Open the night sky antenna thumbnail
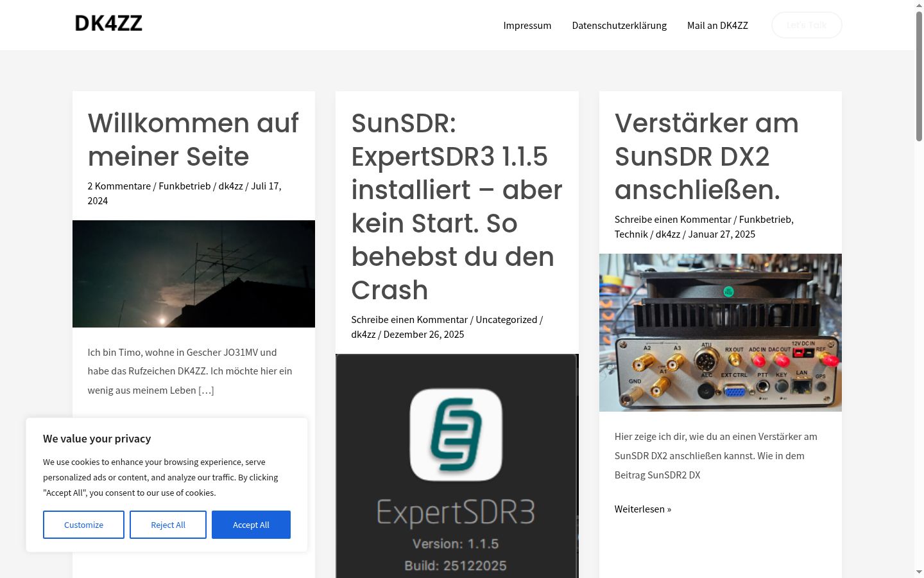 [194, 274]
